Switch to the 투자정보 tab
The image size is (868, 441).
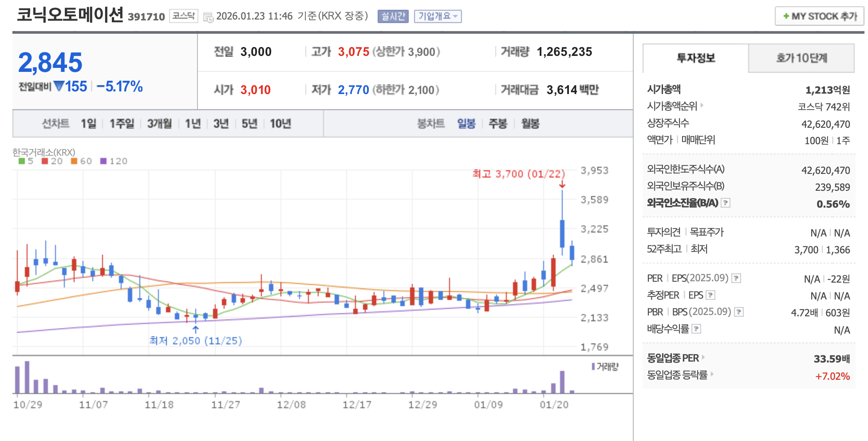click(695, 58)
